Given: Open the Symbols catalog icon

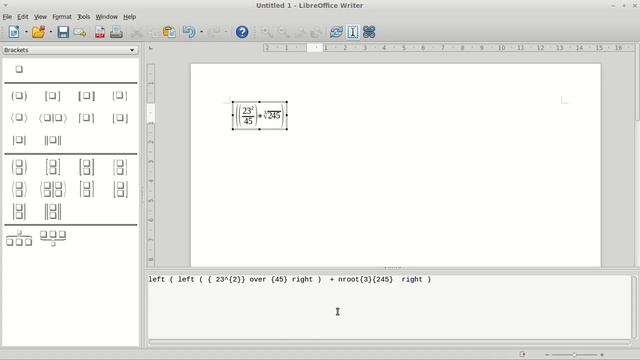Looking at the screenshot, I should [369, 32].
